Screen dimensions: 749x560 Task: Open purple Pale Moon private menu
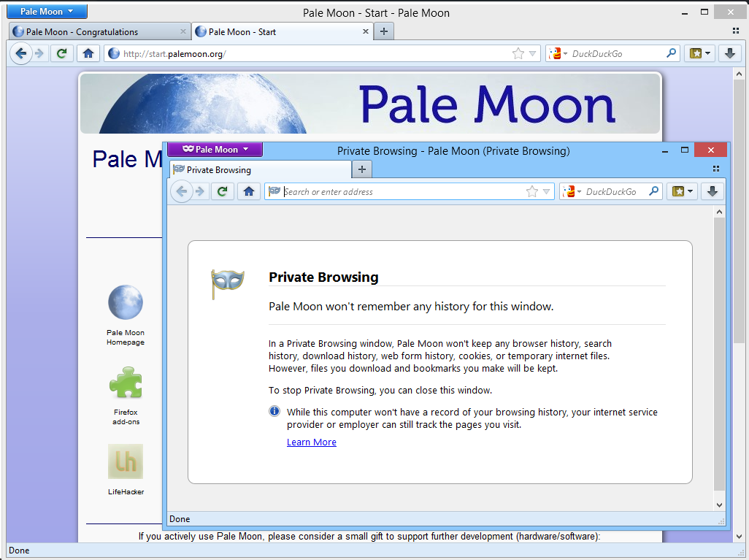coord(215,150)
